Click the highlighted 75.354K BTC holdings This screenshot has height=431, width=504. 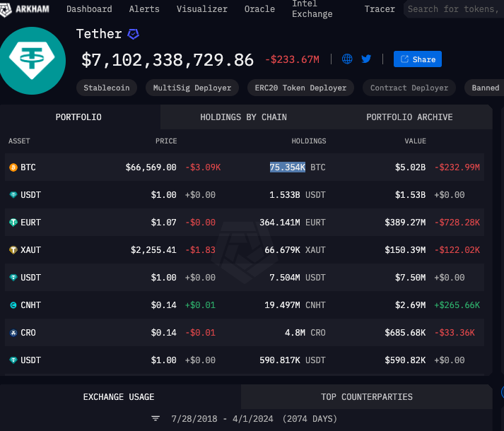coord(288,167)
